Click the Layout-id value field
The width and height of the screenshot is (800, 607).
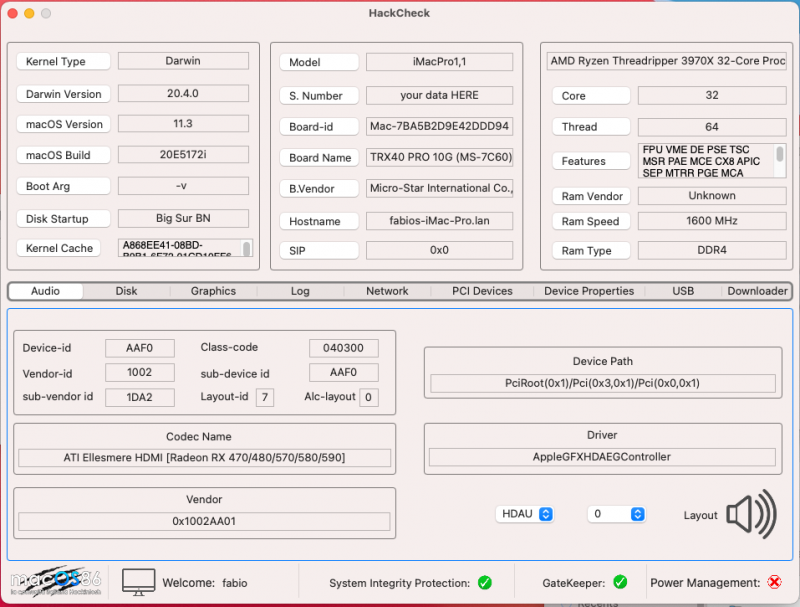(x=265, y=397)
